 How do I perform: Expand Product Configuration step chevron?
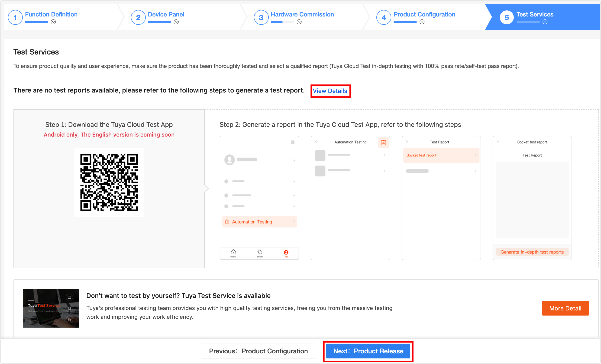[422, 22]
